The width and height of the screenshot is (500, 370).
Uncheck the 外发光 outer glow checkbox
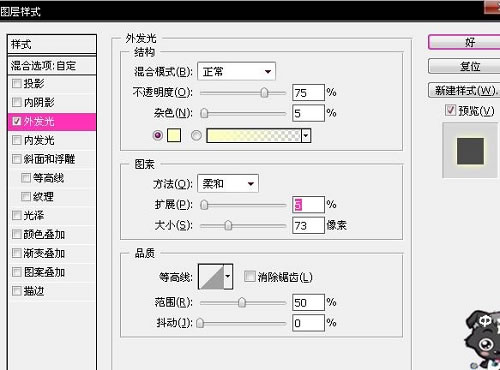pos(17,121)
